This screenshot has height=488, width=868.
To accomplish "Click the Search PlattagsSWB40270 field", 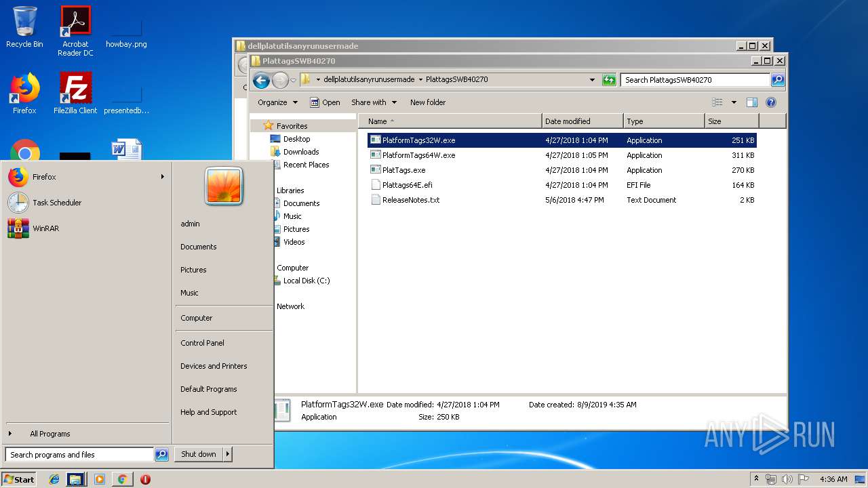I will (696, 80).
